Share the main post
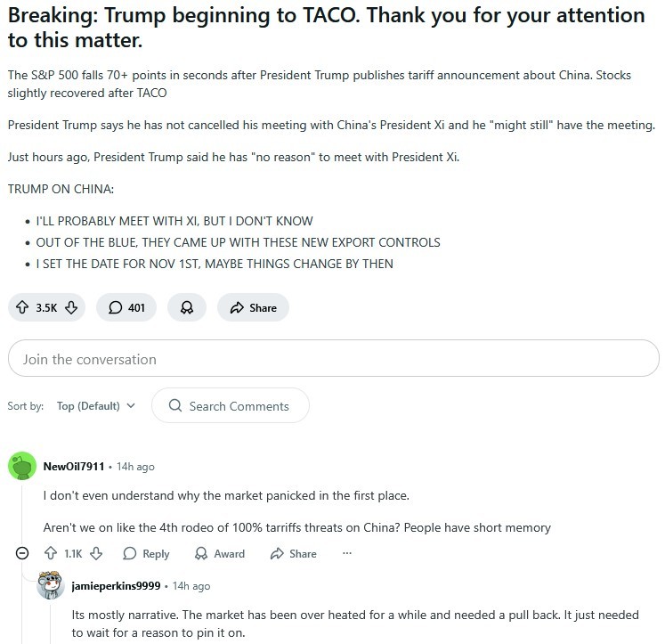Screen dimensions: 665x644 pyautogui.click(x=253, y=307)
